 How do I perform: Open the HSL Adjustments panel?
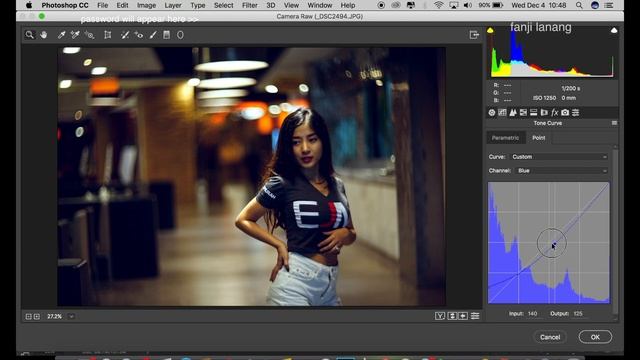point(523,112)
